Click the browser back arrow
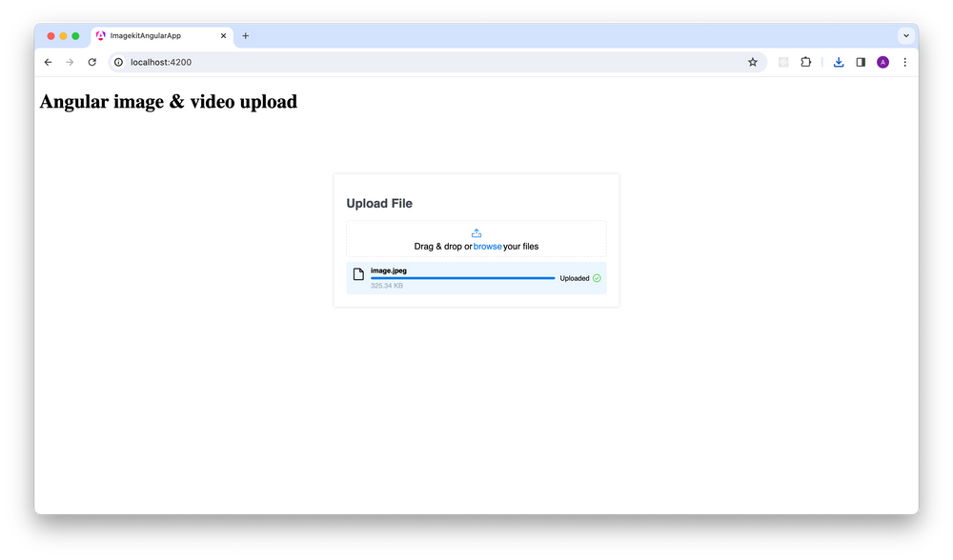953x560 pixels. (49, 62)
